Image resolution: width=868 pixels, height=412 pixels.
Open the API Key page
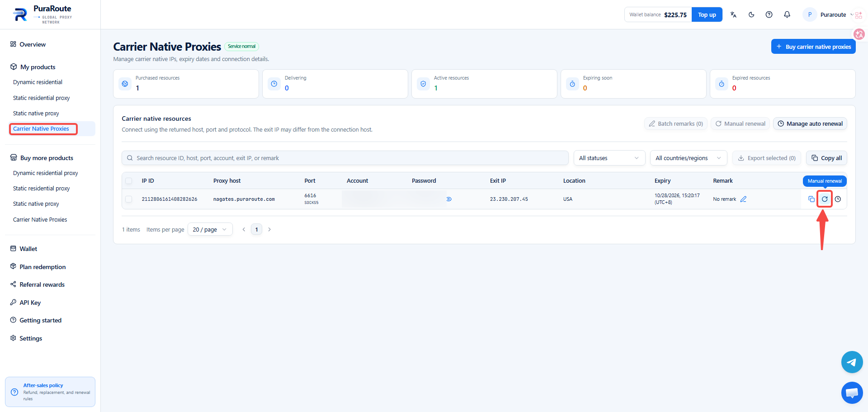[x=30, y=303]
